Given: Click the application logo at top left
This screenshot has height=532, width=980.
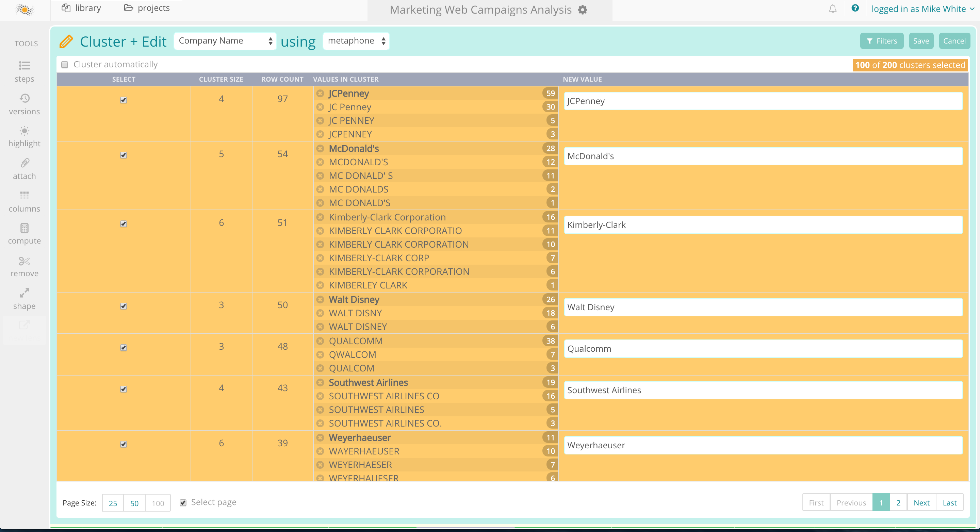Looking at the screenshot, I should coord(25,10).
